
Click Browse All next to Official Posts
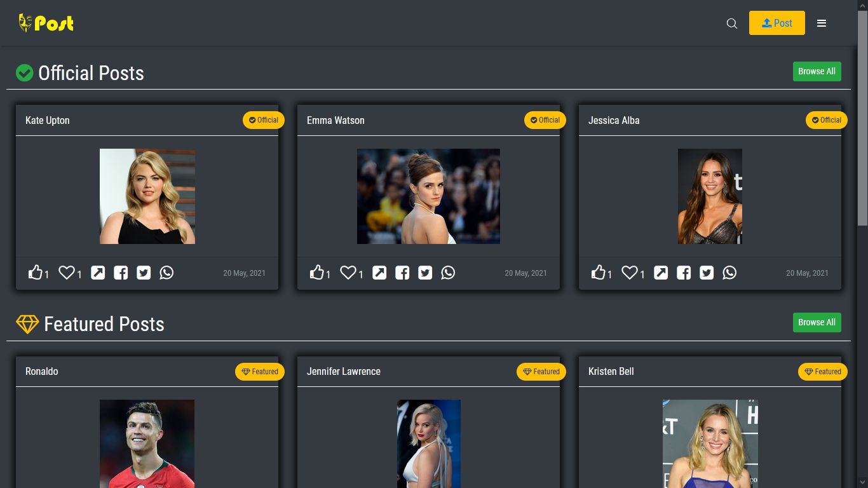[x=817, y=71]
